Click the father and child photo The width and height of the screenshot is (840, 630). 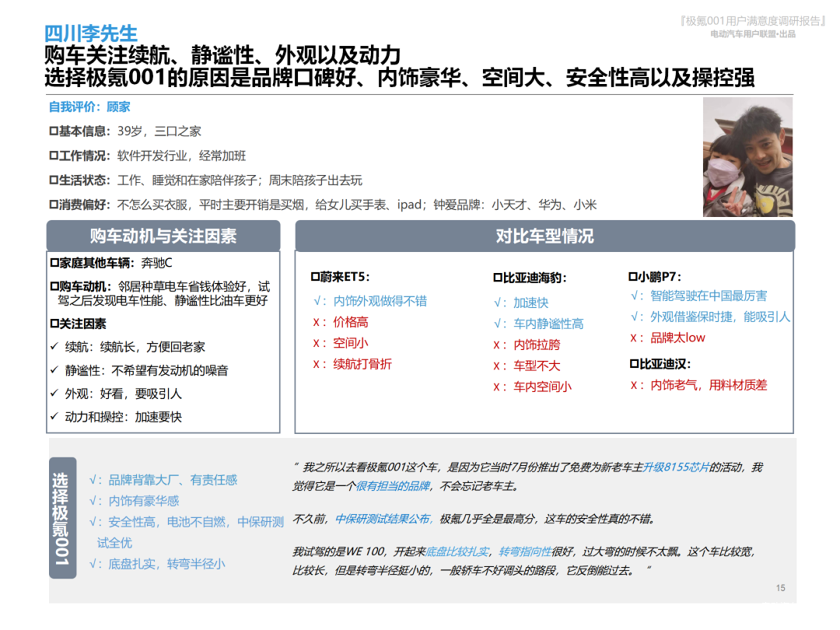pos(747,157)
